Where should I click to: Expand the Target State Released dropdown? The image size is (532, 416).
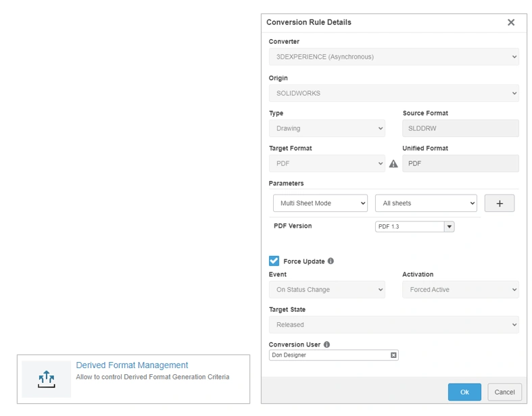393,325
